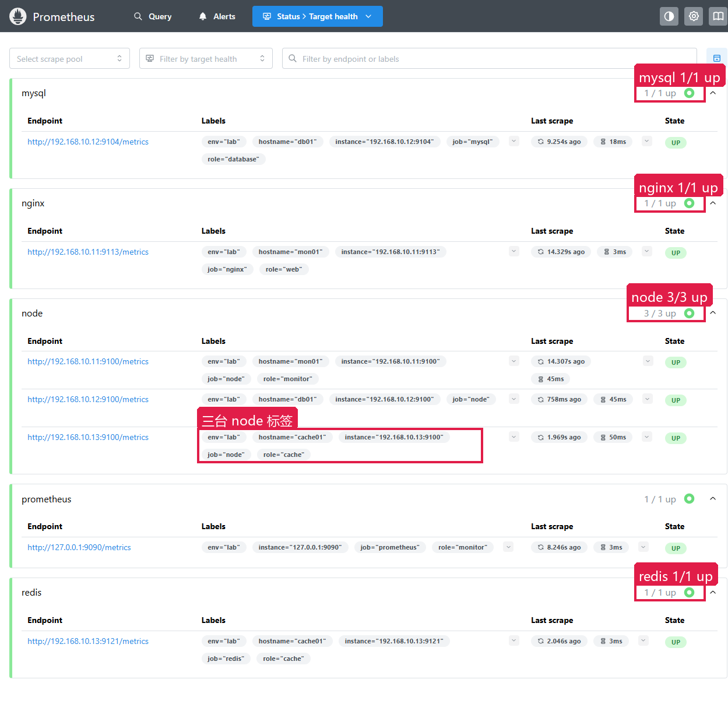
Task: Click the hostname="cache01" label in the redis row
Action: 292,641
